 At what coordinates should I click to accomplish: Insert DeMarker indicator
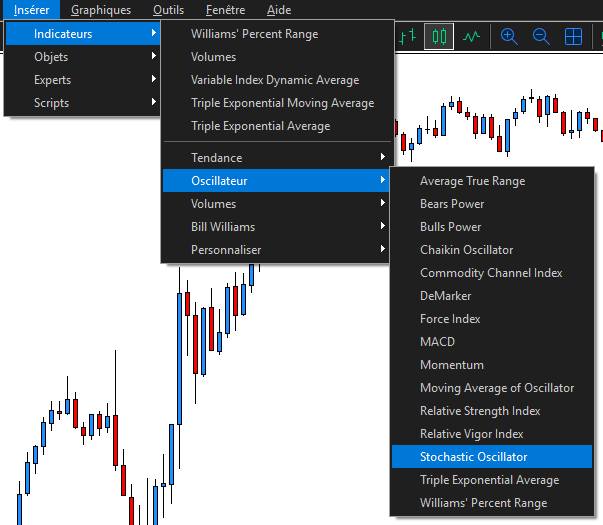click(492, 296)
